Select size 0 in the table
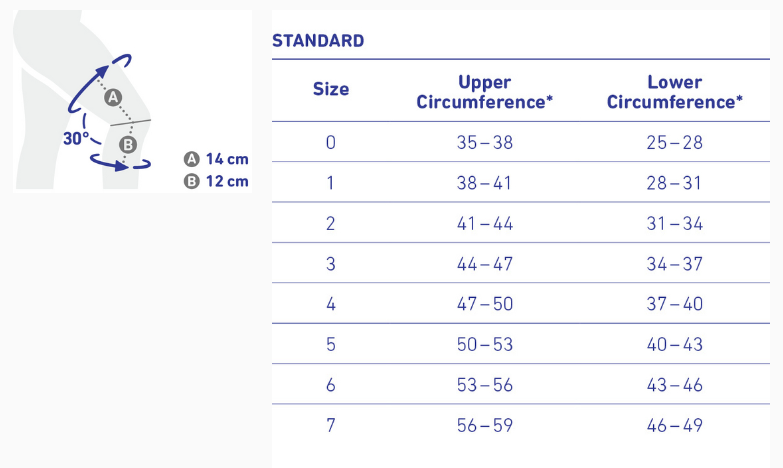Image resolution: width=783 pixels, height=468 pixels. click(x=331, y=143)
